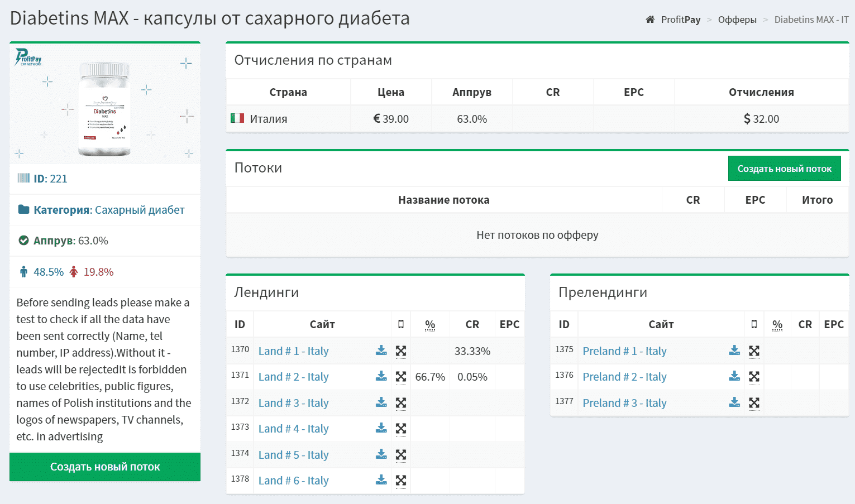The image size is (855, 504).
Task: Open fullscreen preview for Preland # 1 - Italy
Action: click(x=754, y=351)
